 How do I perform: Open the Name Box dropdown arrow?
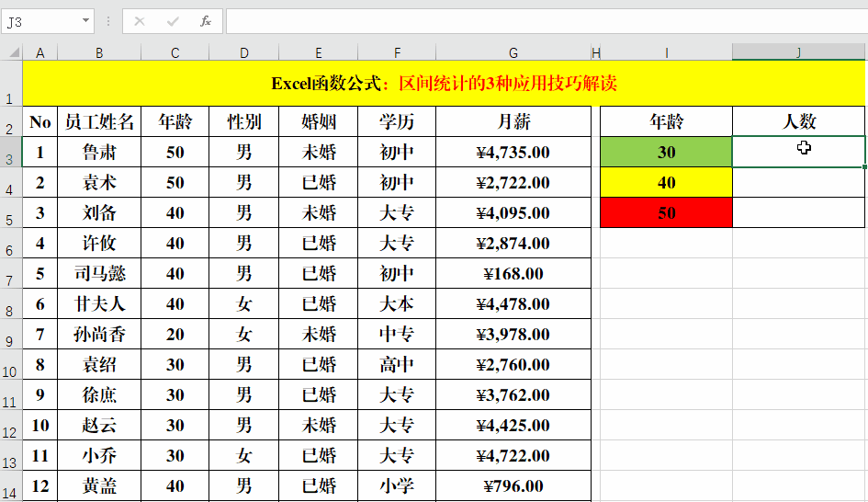(85, 21)
